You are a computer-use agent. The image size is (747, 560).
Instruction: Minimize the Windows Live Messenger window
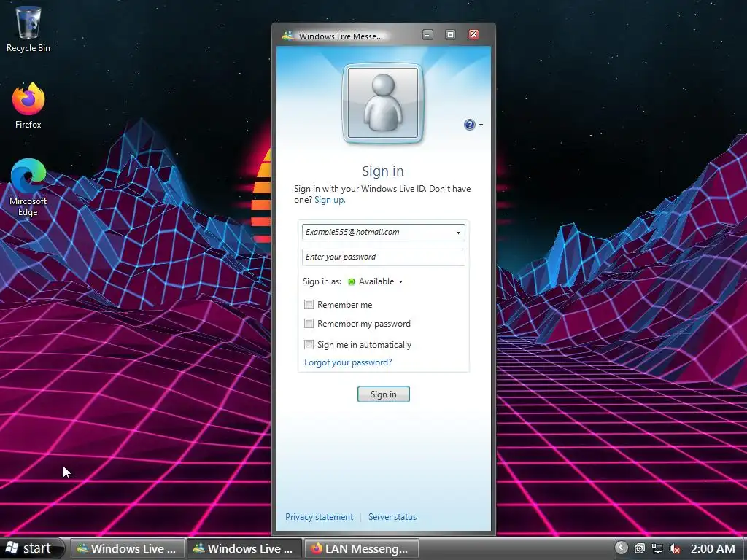(427, 35)
